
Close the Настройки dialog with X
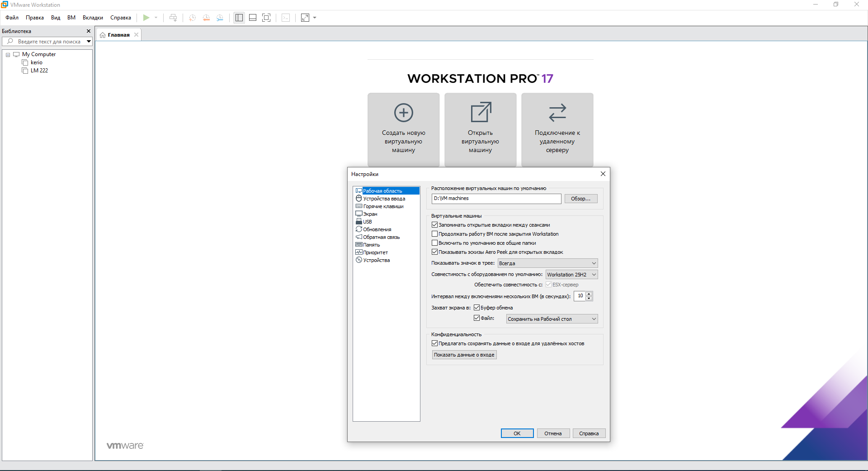pos(603,174)
